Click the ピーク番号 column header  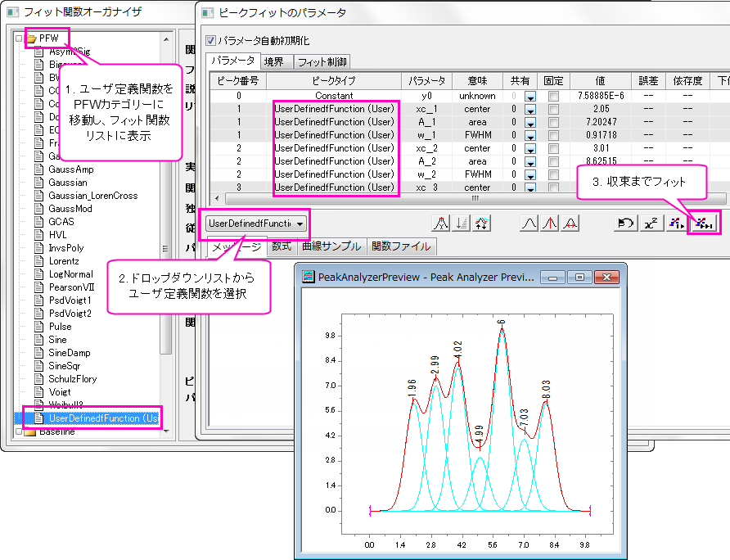[x=238, y=81]
